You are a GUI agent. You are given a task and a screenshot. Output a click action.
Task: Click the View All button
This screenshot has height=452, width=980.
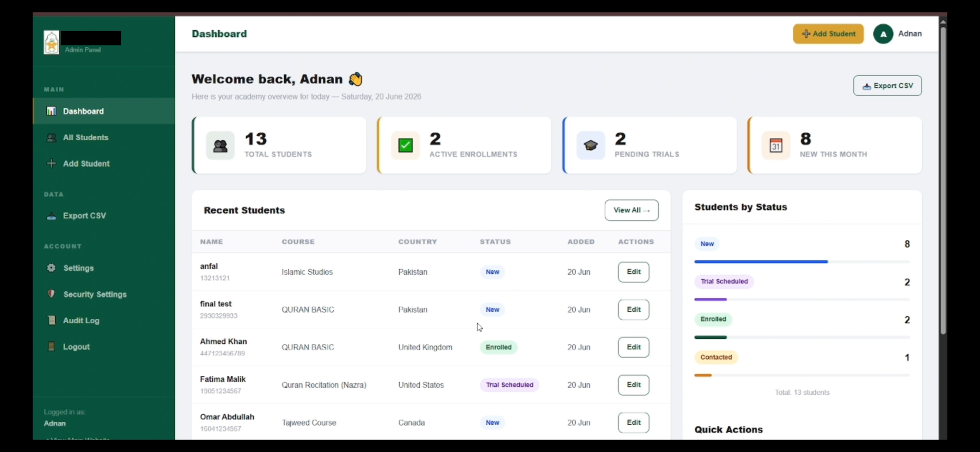[631, 210]
